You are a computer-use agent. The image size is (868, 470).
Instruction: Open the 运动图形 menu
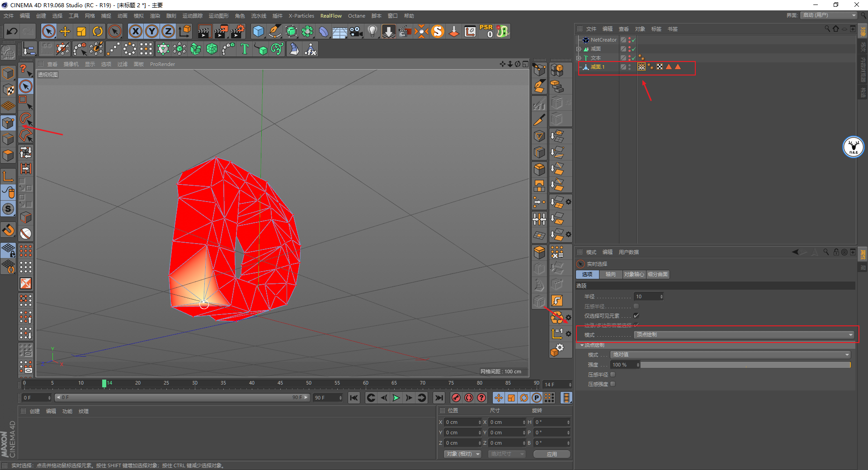click(219, 16)
